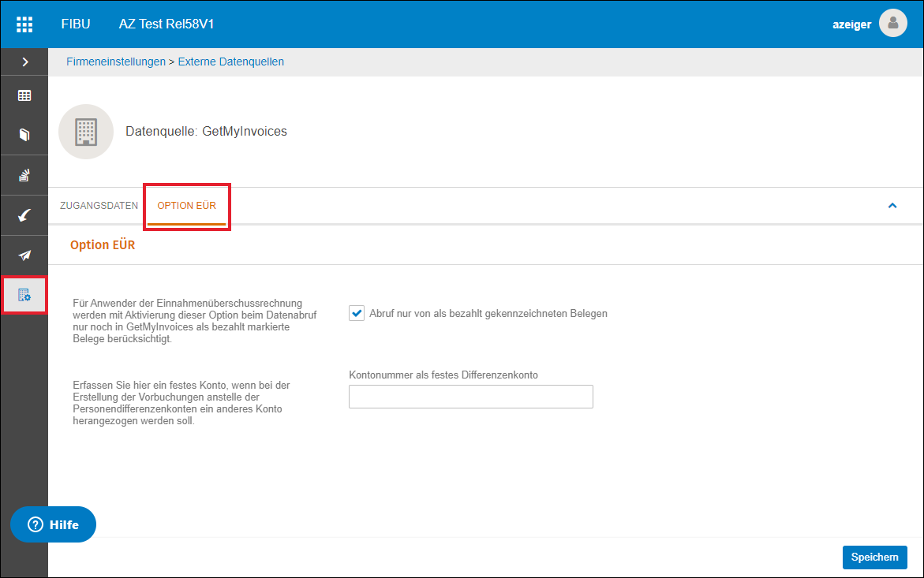This screenshot has width=924, height=578.
Task: Click the 'Datenquelle: GetMyInvoices' heading
Action: (x=206, y=131)
